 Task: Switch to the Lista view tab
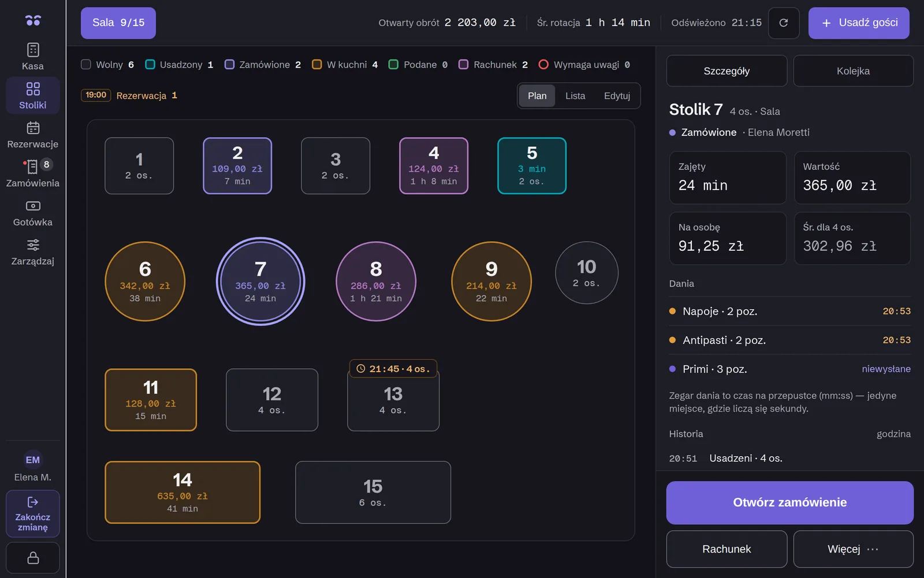pyautogui.click(x=575, y=96)
